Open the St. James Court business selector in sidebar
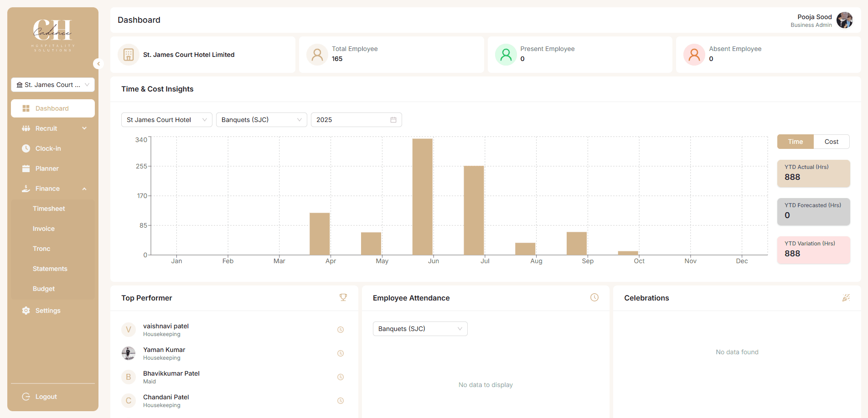 coord(53,85)
